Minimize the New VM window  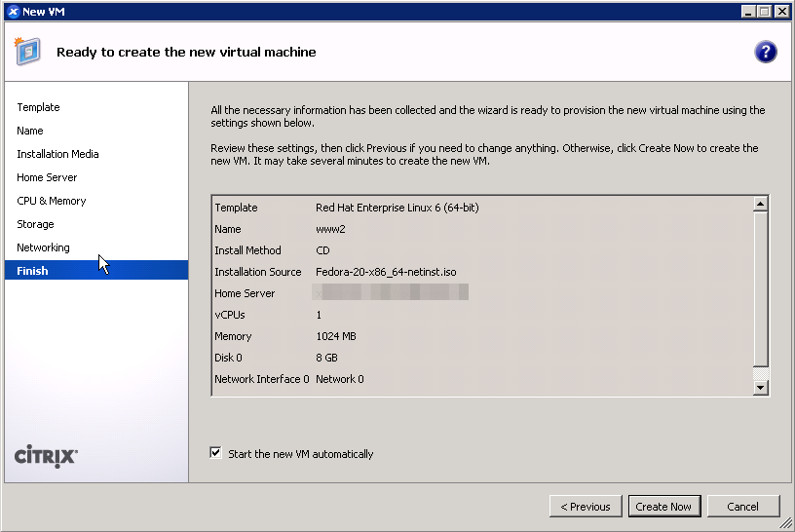click(x=748, y=12)
